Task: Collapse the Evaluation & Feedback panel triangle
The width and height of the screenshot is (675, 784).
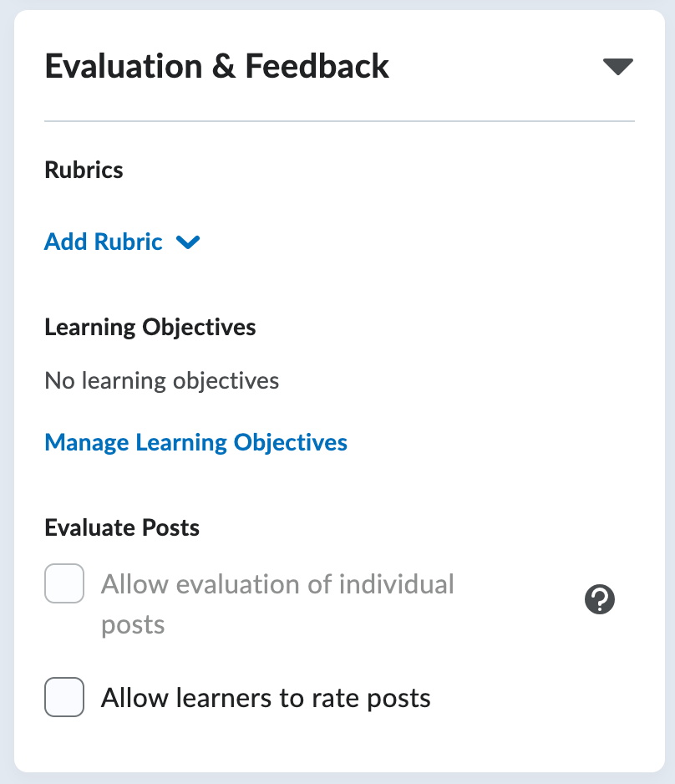Action: tap(618, 67)
